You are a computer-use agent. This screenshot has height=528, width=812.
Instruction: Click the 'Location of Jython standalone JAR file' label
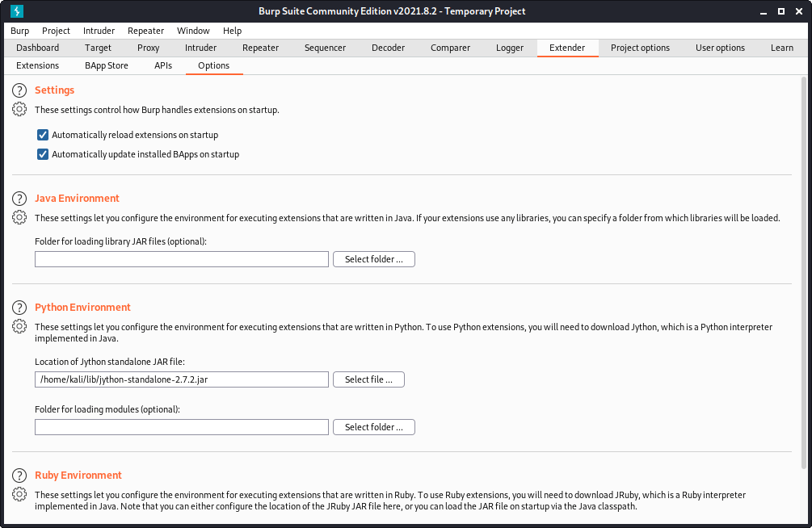[110, 362]
